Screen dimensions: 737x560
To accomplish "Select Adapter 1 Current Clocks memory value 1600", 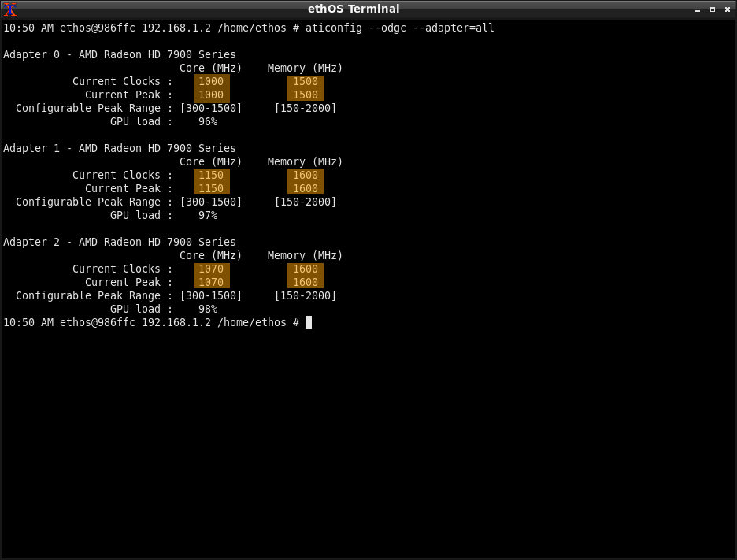I will [x=306, y=175].
